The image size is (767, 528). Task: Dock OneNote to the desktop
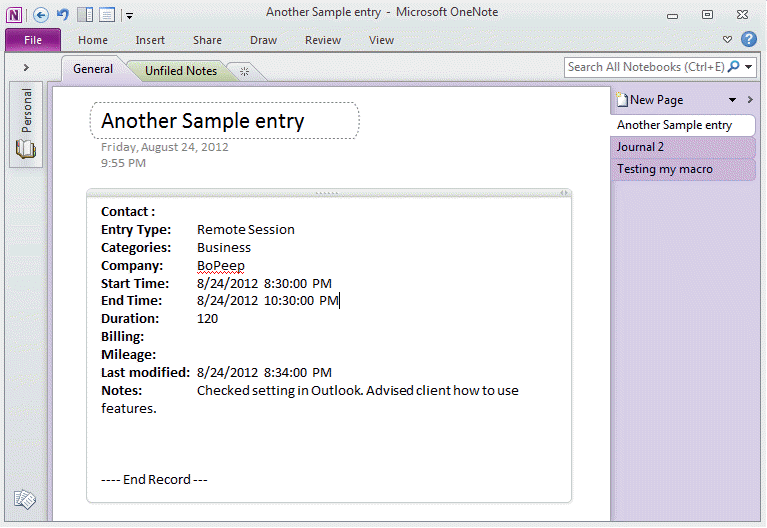85,15
